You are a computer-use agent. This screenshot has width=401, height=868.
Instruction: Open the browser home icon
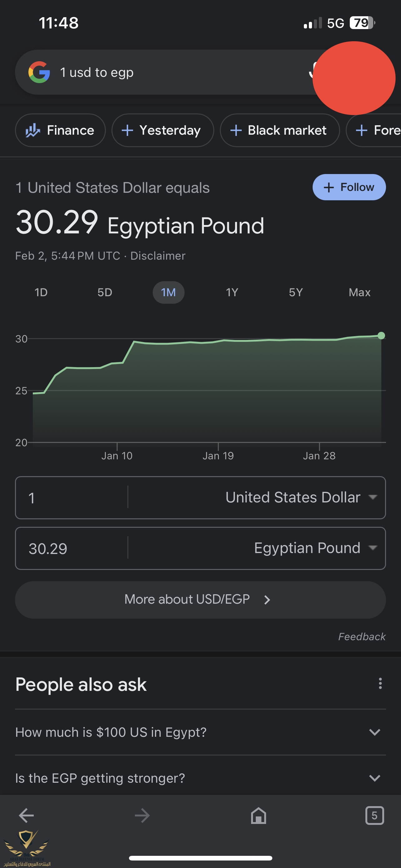coord(258,816)
